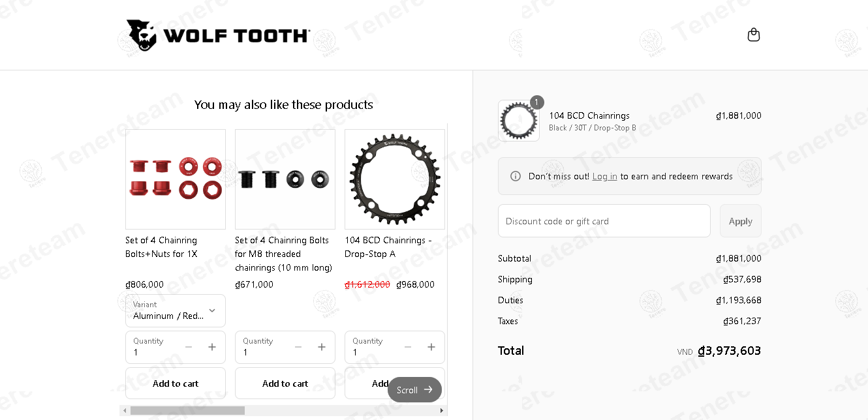Image resolution: width=868 pixels, height=420 pixels.
Task: Click the horizontal scrollbar left arrow
Action: [124, 411]
